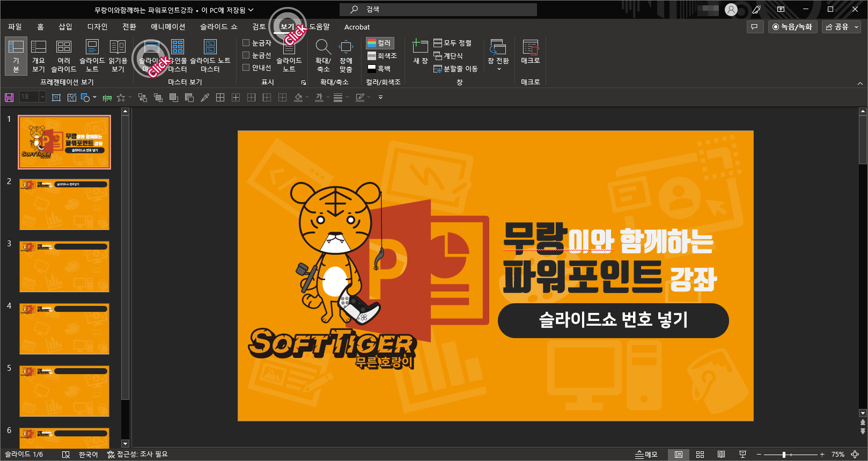
Task: Open the 슬라이드 쇼 tab
Action: (219, 27)
